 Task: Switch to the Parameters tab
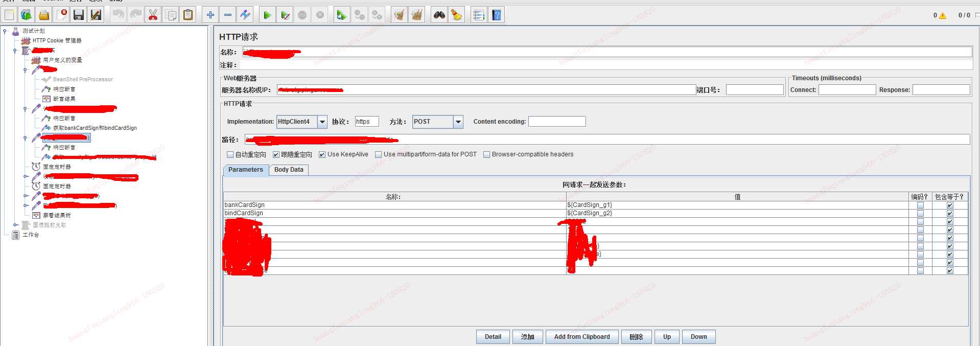coord(246,170)
